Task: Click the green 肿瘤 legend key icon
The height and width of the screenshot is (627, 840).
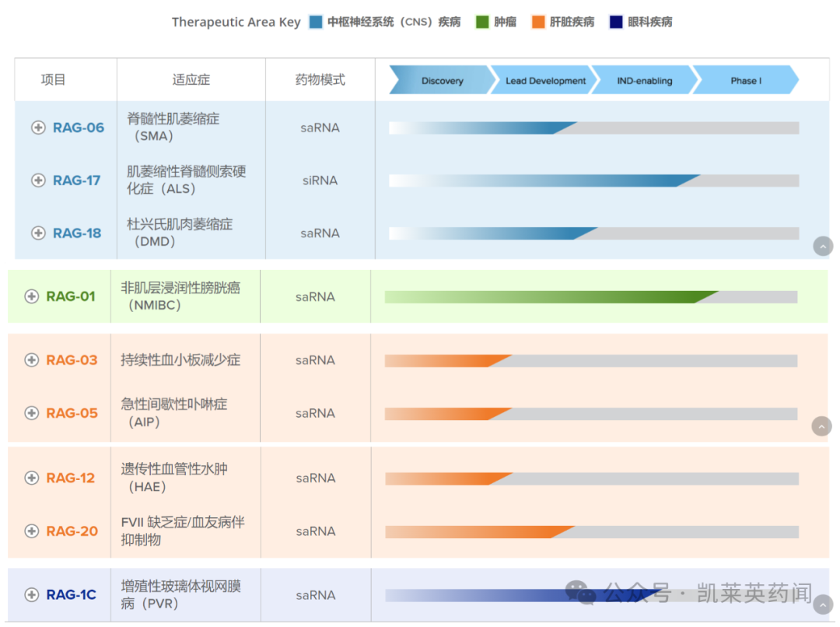Action: point(481,22)
